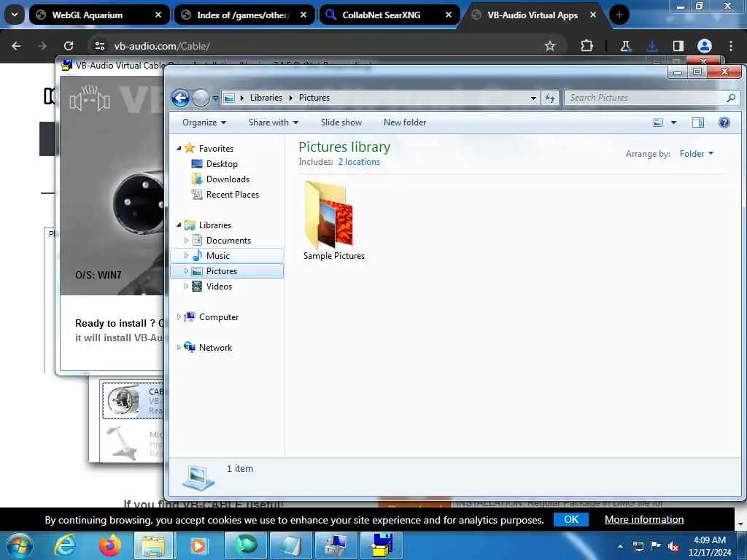Open the more view options arrow
Image resolution: width=747 pixels, height=560 pixels.
[x=673, y=122]
